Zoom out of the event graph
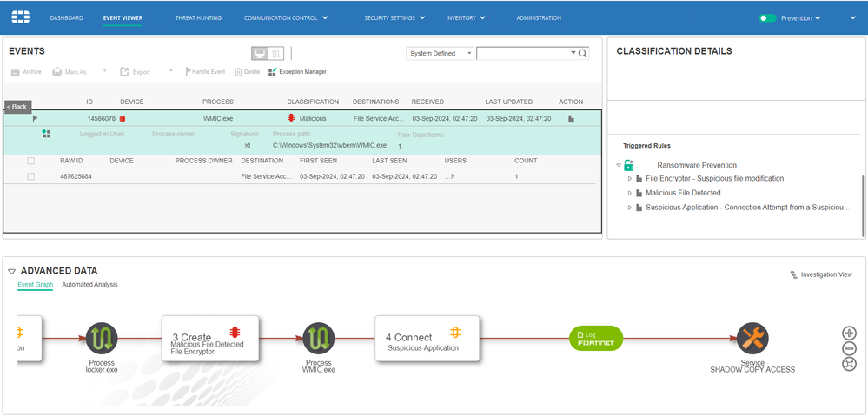 (849, 348)
